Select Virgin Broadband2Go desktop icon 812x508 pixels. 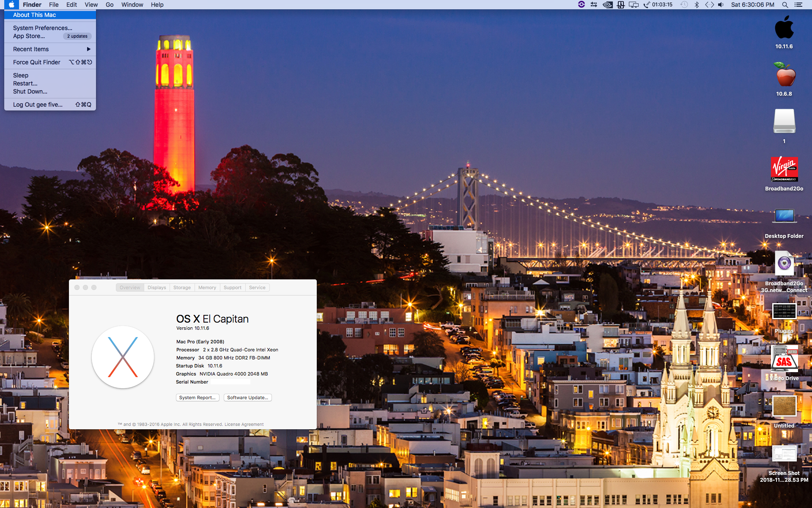785,169
